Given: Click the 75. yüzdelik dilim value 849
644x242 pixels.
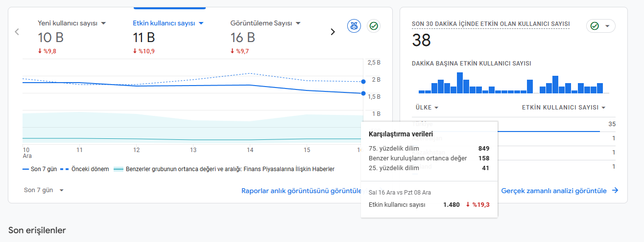Looking at the screenshot, I should click(x=484, y=149).
